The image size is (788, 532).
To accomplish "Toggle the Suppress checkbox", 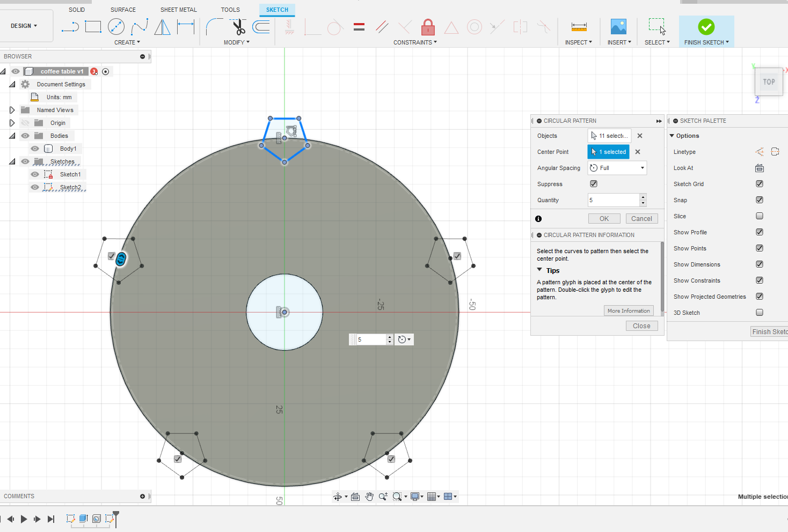I will point(594,184).
